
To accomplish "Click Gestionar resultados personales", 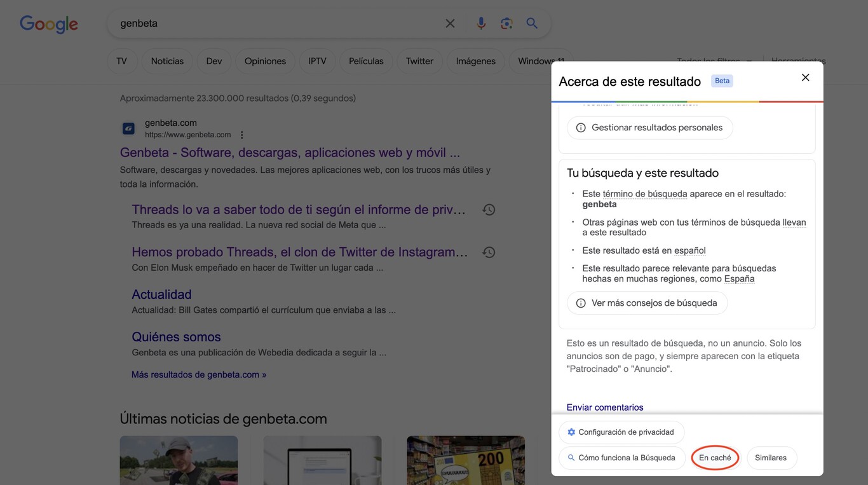I will click(649, 127).
